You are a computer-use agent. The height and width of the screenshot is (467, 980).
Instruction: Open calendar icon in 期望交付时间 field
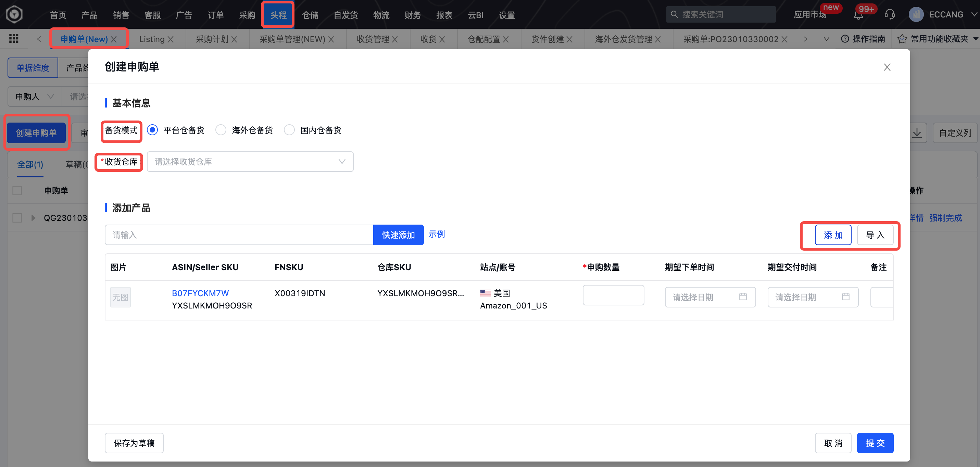pos(846,297)
